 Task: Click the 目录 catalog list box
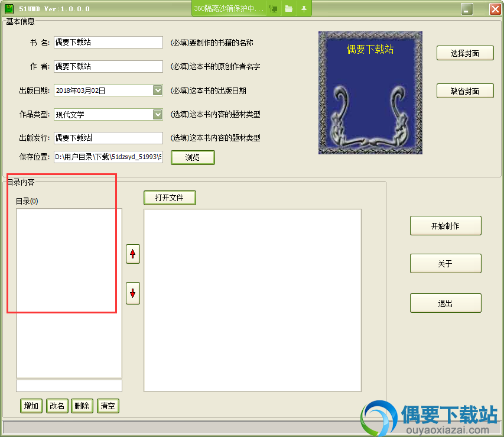pos(69,293)
